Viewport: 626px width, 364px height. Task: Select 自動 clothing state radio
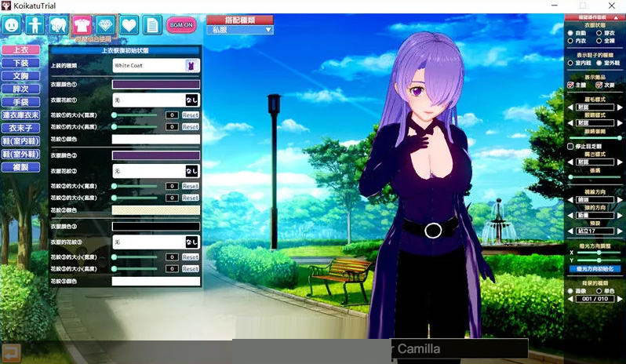pos(570,33)
